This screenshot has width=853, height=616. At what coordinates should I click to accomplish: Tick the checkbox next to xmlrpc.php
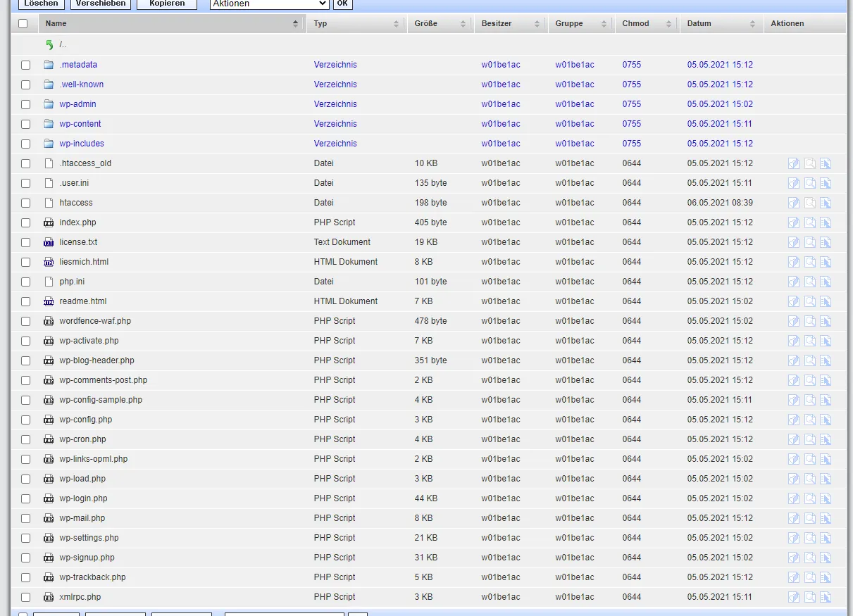click(x=26, y=597)
